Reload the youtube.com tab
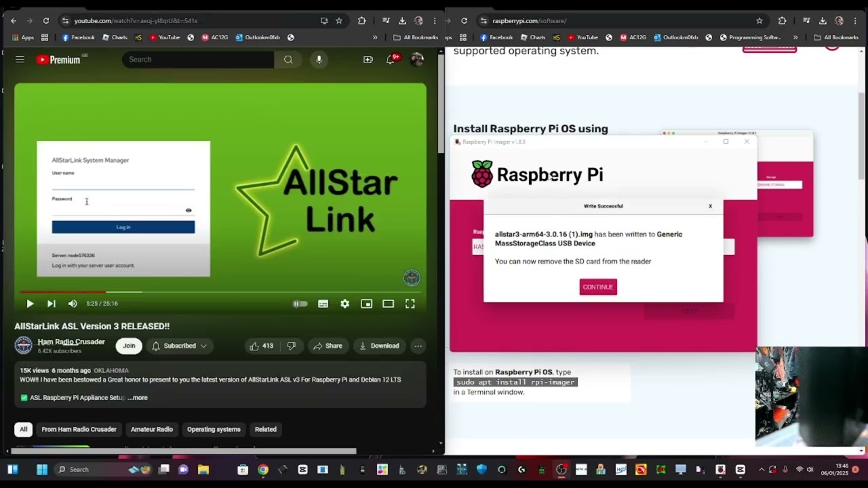 (45, 21)
